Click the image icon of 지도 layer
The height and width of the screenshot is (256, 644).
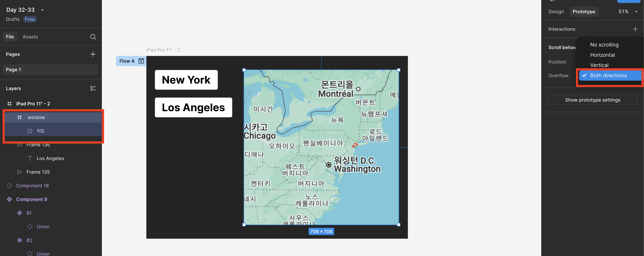(x=30, y=131)
